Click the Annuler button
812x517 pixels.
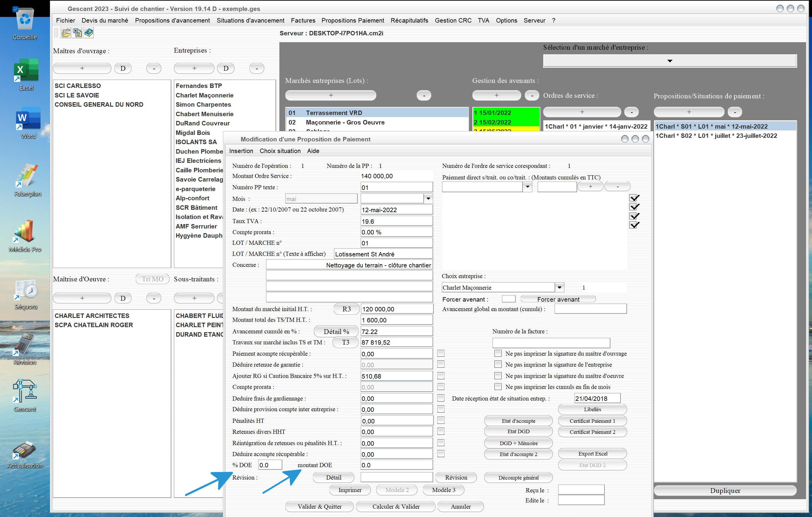(460, 506)
